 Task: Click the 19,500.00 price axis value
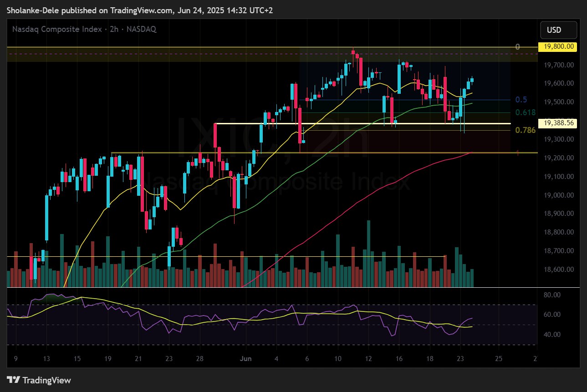point(558,102)
